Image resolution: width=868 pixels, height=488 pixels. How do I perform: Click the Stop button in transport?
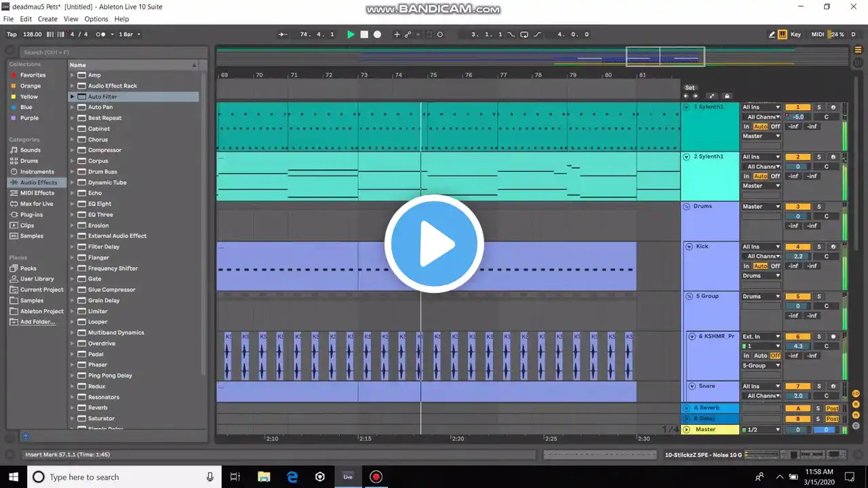tap(364, 35)
